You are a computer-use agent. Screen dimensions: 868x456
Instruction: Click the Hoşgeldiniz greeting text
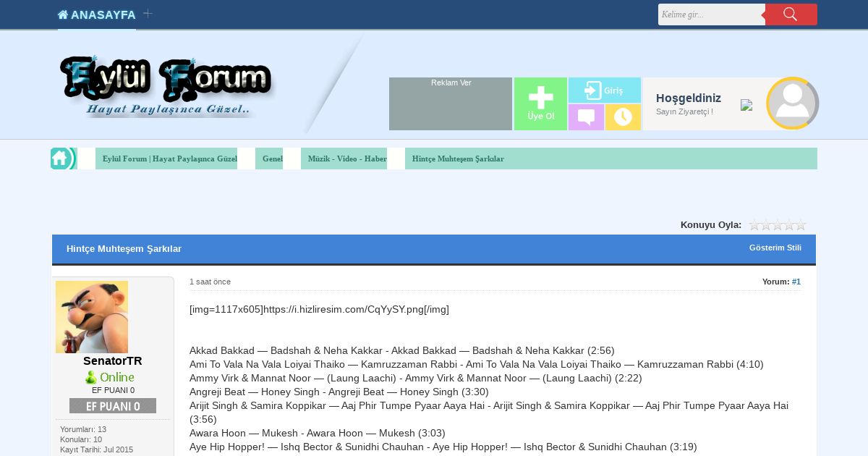point(689,98)
